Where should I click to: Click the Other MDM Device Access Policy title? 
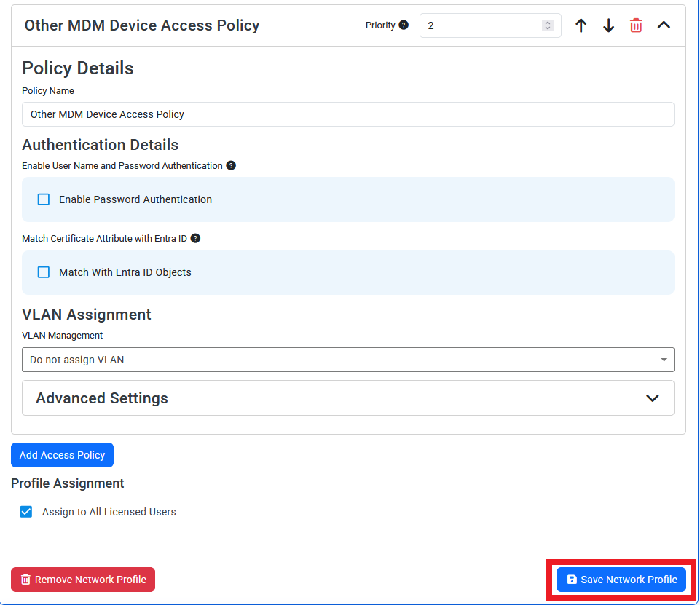pyautogui.click(x=142, y=25)
